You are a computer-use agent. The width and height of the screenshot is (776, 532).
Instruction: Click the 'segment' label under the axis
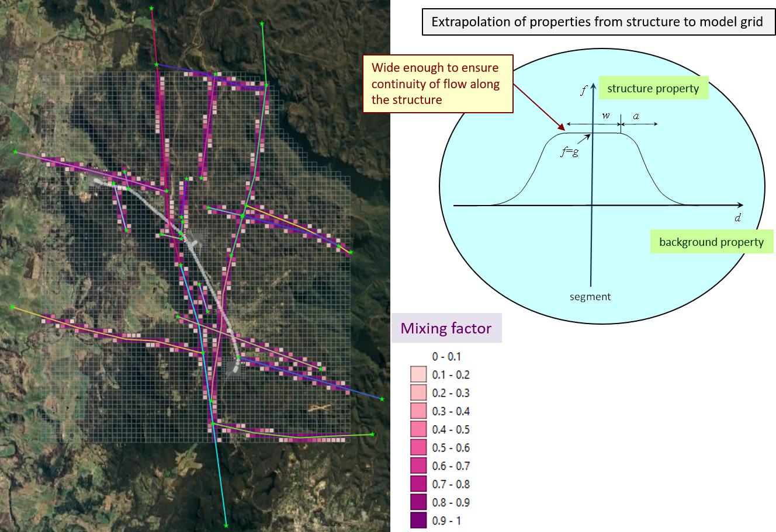(590, 297)
